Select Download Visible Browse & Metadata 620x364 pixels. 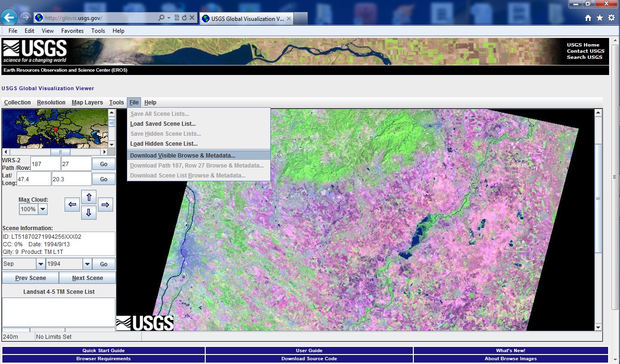click(x=199, y=156)
